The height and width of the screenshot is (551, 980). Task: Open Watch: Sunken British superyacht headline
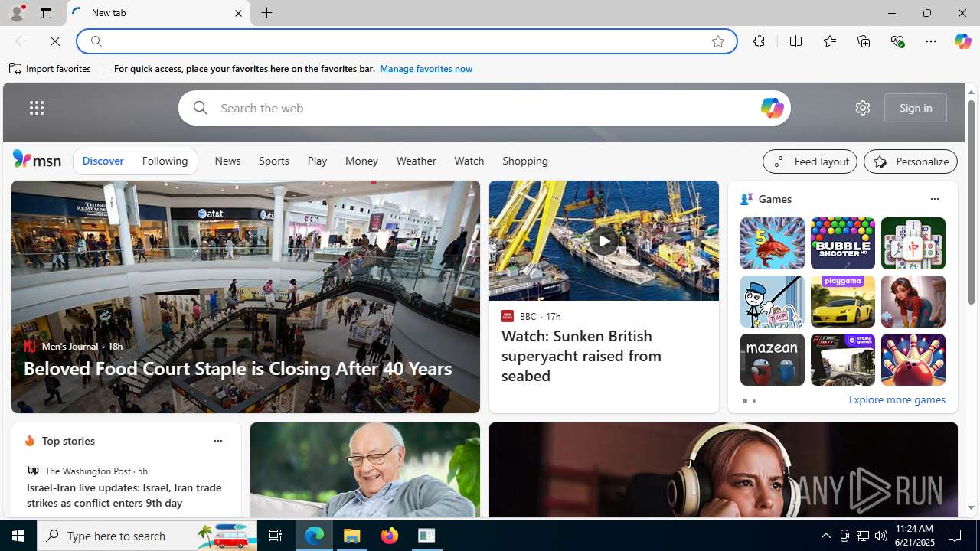pyautogui.click(x=582, y=356)
